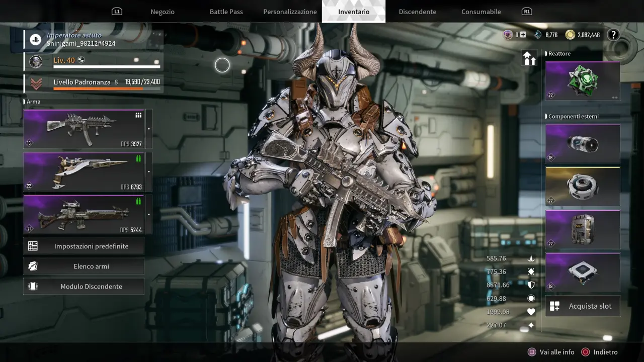Click the green ammo icon on DPS 5244 weapon
Screen dimensions: 644x362
[138, 202]
